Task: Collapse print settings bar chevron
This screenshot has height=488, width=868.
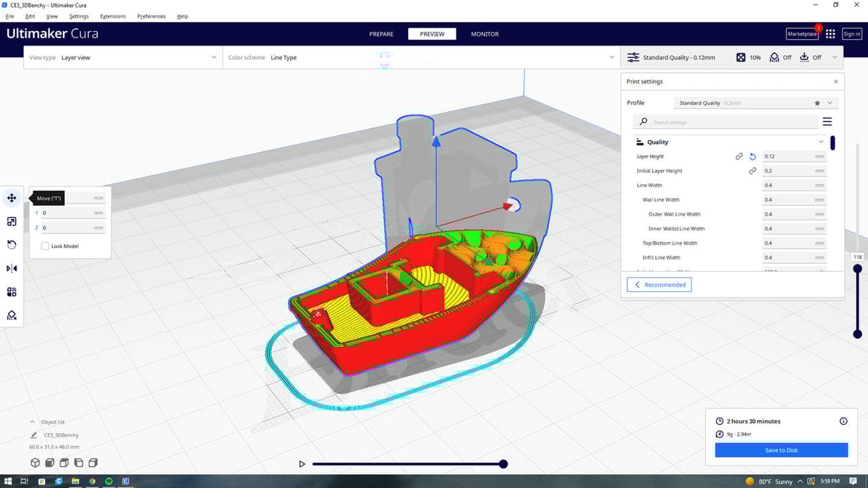Action: 835,57
